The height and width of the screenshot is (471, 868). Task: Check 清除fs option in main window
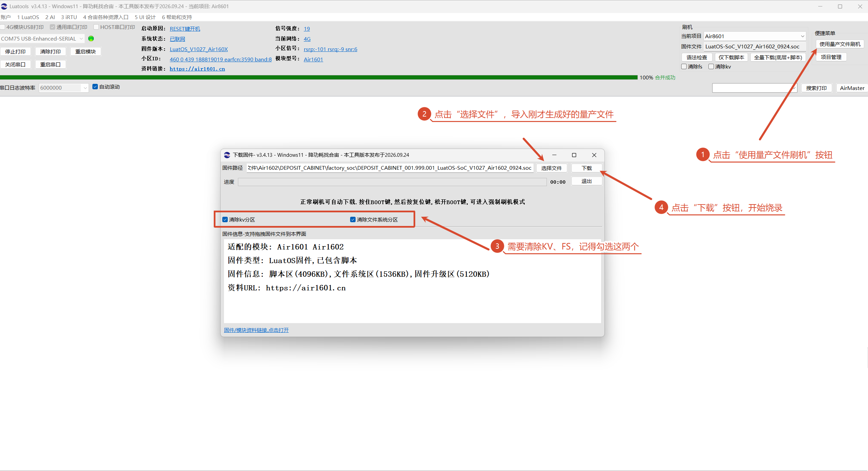click(684, 66)
